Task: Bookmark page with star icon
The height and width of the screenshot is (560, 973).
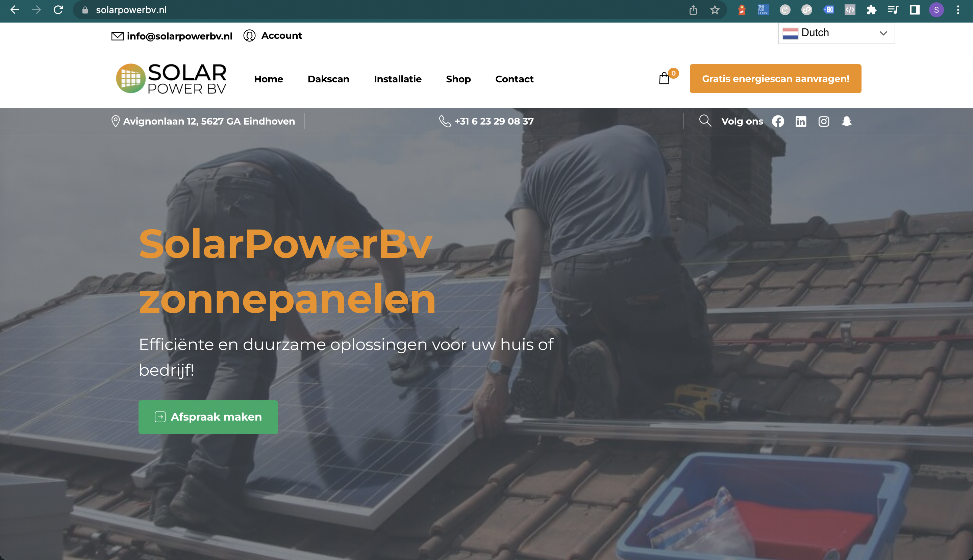Action: click(715, 10)
